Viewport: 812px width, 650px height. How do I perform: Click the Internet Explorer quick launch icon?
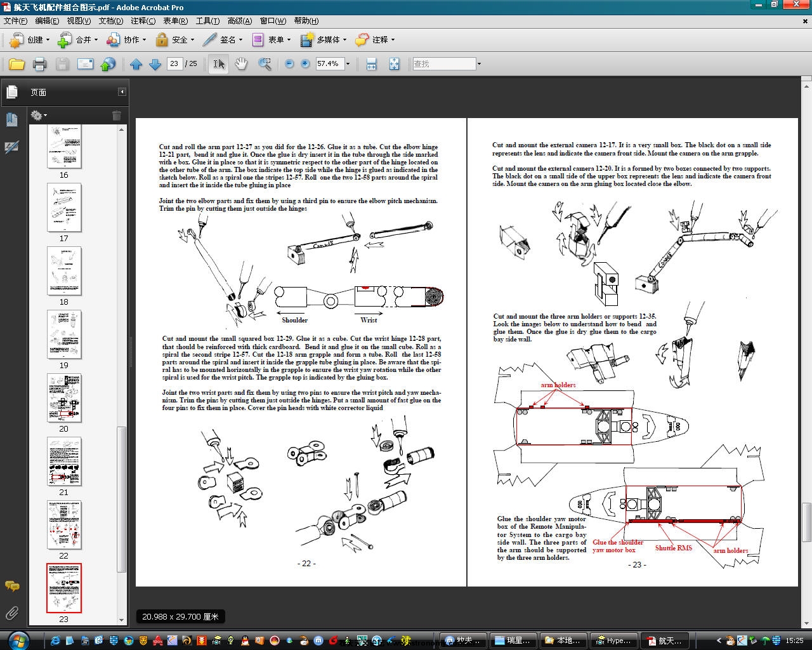click(x=55, y=640)
